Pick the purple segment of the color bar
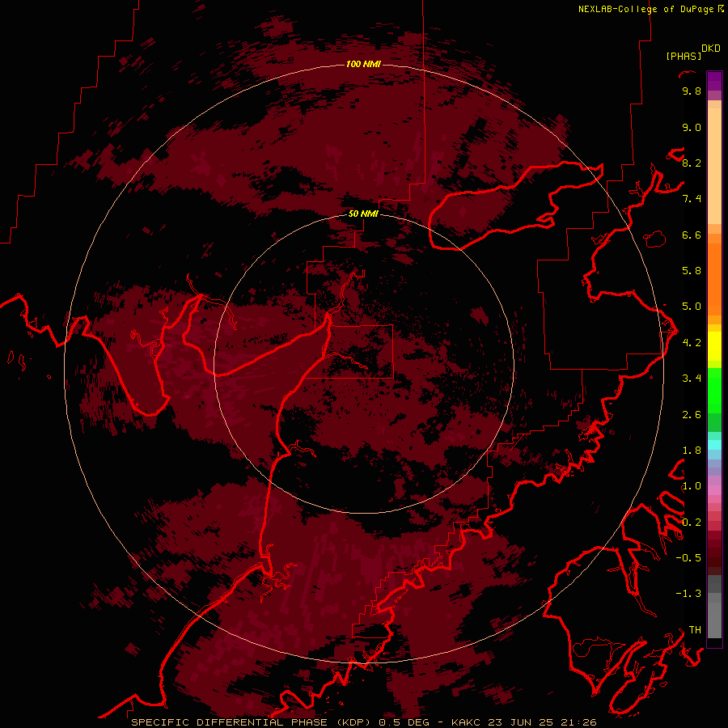 [x=714, y=82]
